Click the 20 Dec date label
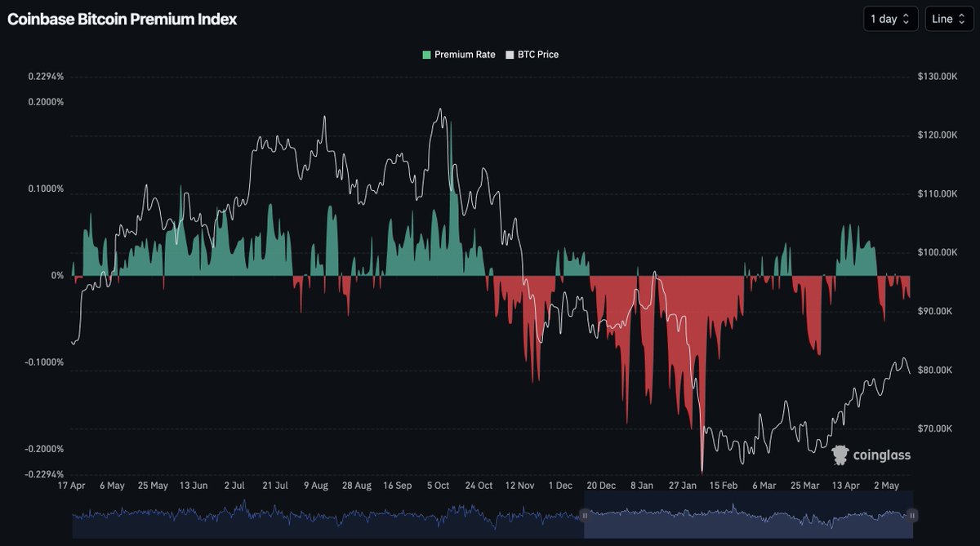Screen dimensions: 980x546 pos(601,486)
